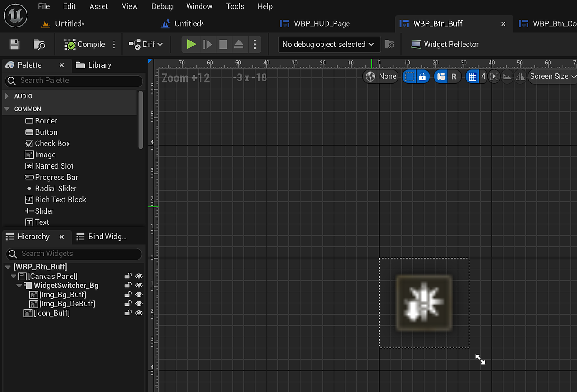
Task: Collapse the [Canvas Panel] tree node
Action: pos(14,276)
